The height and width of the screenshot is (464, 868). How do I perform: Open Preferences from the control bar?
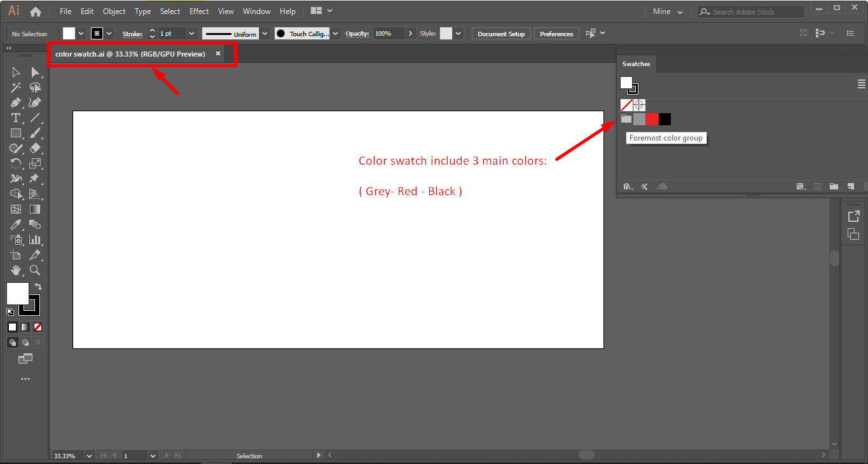pyautogui.click(x=556, y=34)
